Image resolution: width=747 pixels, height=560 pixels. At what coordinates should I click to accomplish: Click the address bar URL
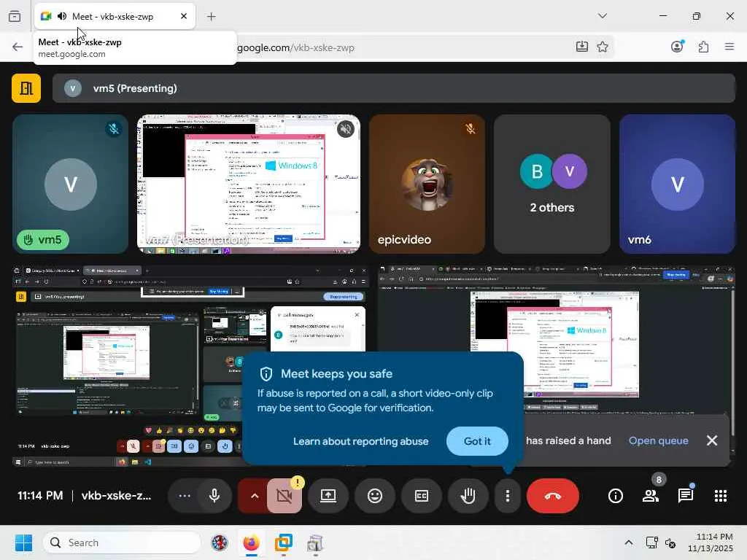tap(295, 47)
